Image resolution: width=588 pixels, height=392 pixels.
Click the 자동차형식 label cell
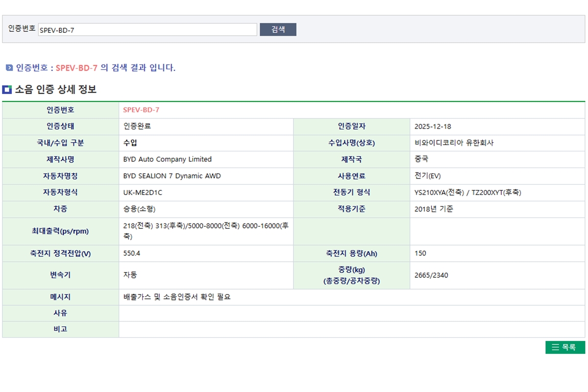[60, 193]
